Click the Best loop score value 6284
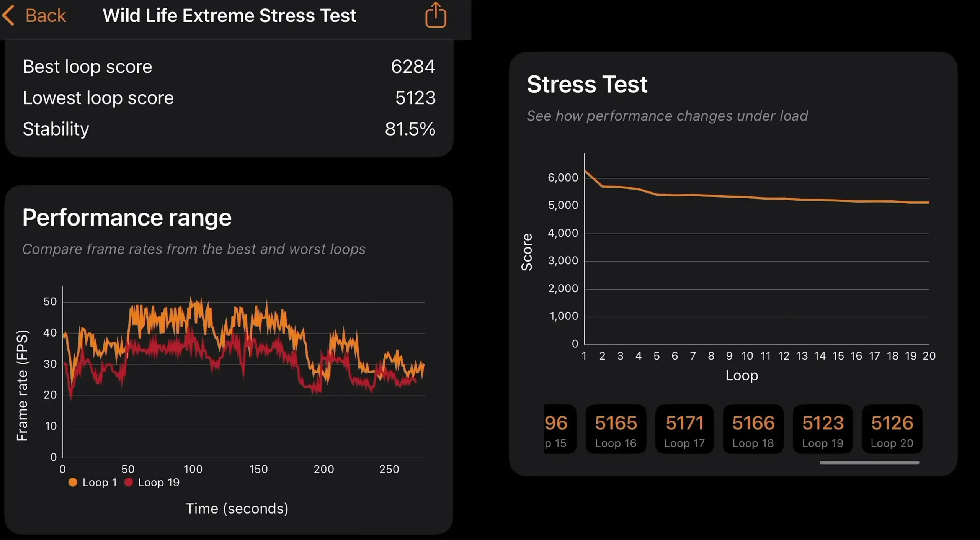This screenshot has height=540, width=980. (x=413, y=67)
